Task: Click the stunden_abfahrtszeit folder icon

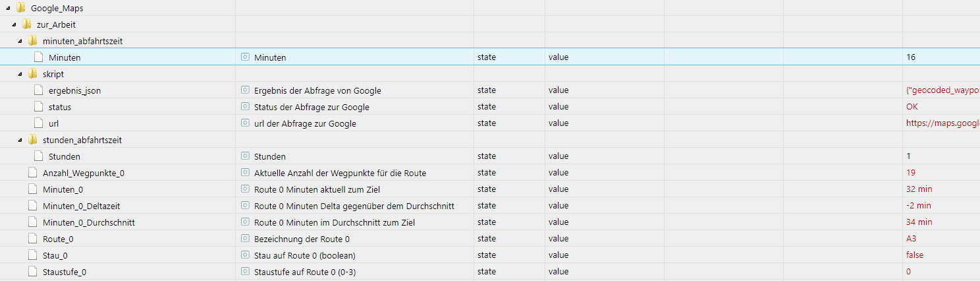Action: click(x=33, y=140)
